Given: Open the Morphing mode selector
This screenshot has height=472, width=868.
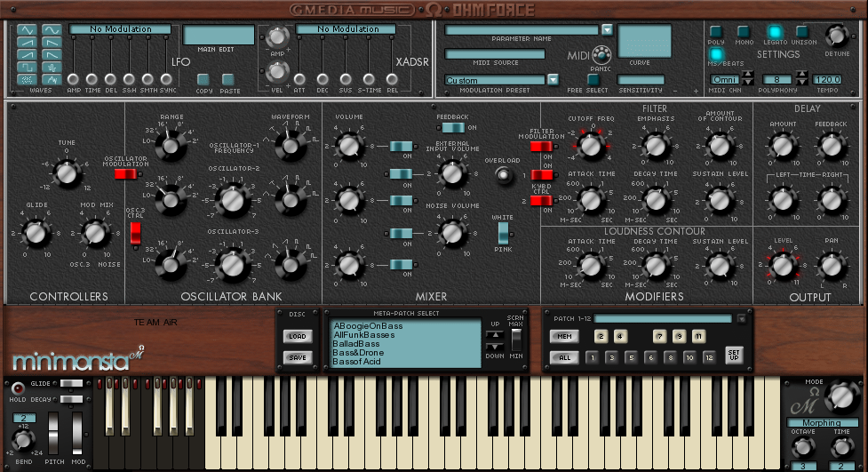Looking at the screenshot, I should (x=822, y=423).
